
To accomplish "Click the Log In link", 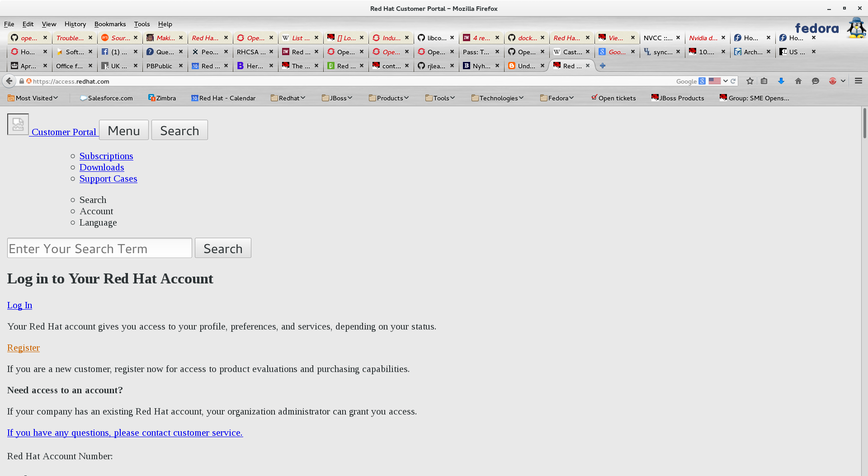I will [19, 305].
